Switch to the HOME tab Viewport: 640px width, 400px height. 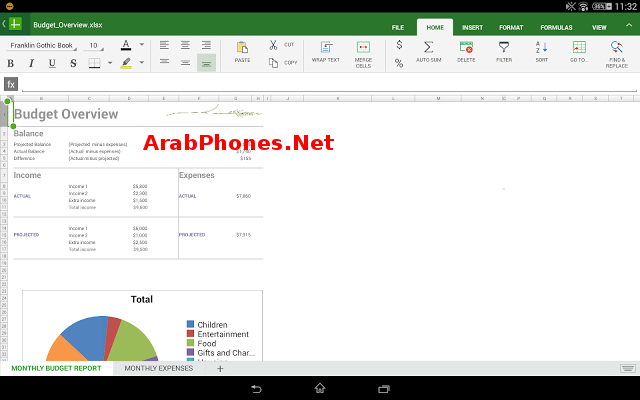click(435, 28)
